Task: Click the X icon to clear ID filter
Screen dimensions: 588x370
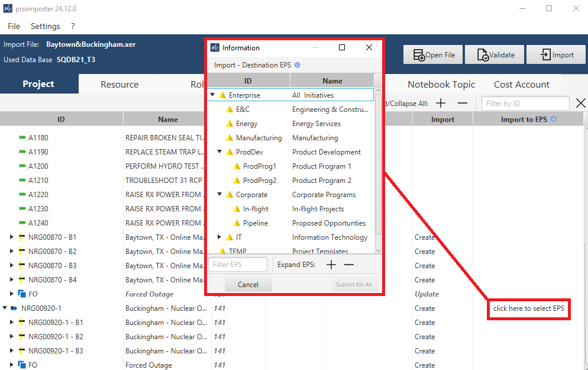Action: point(580,104)
